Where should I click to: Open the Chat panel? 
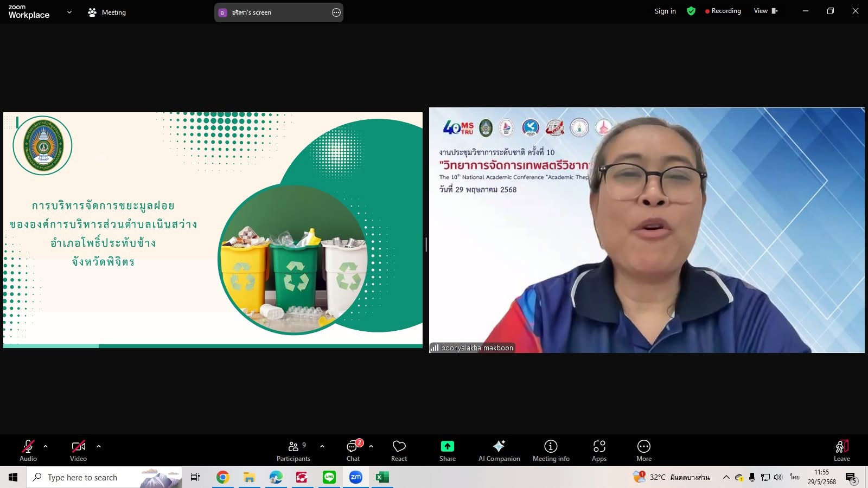tap(353, 450)
